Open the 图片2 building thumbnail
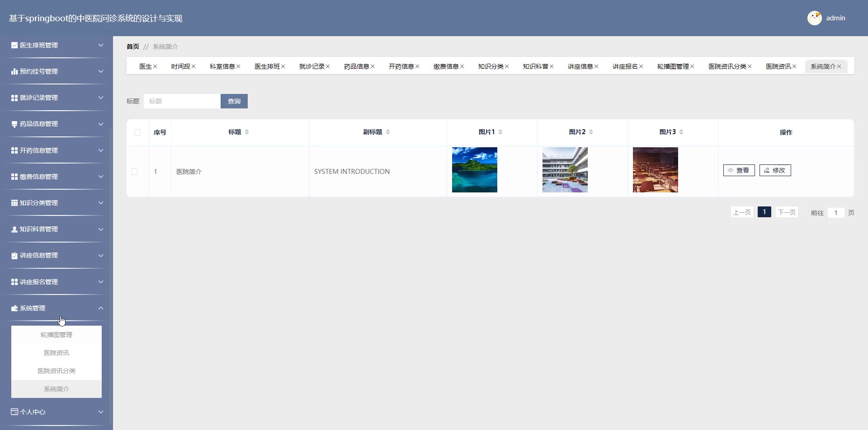Screen dimensions: 868x430 [565, 170]
